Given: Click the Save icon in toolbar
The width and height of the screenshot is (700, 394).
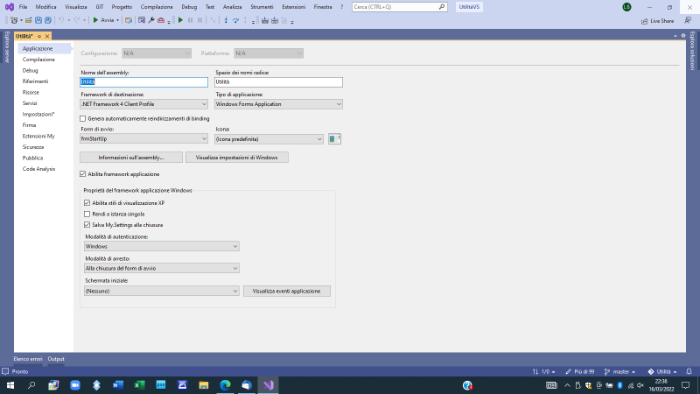Looking at the screenshot, I should [x=38, y=20].
